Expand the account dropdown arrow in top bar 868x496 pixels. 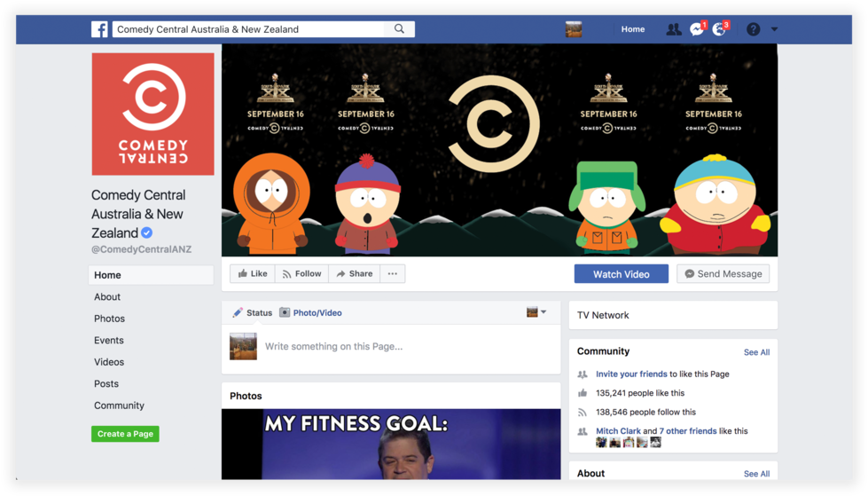click(x=774, y=29)
